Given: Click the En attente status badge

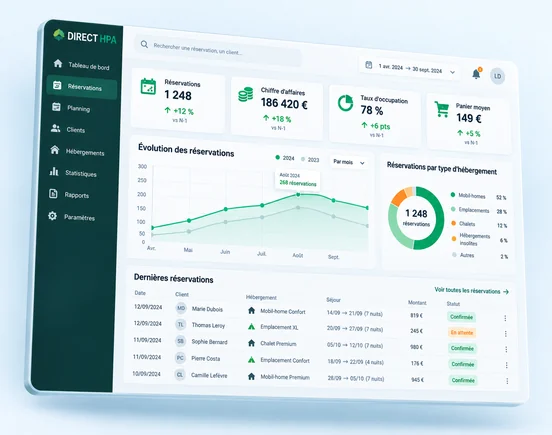Looking at the screenshot, I should click(462, 333).
